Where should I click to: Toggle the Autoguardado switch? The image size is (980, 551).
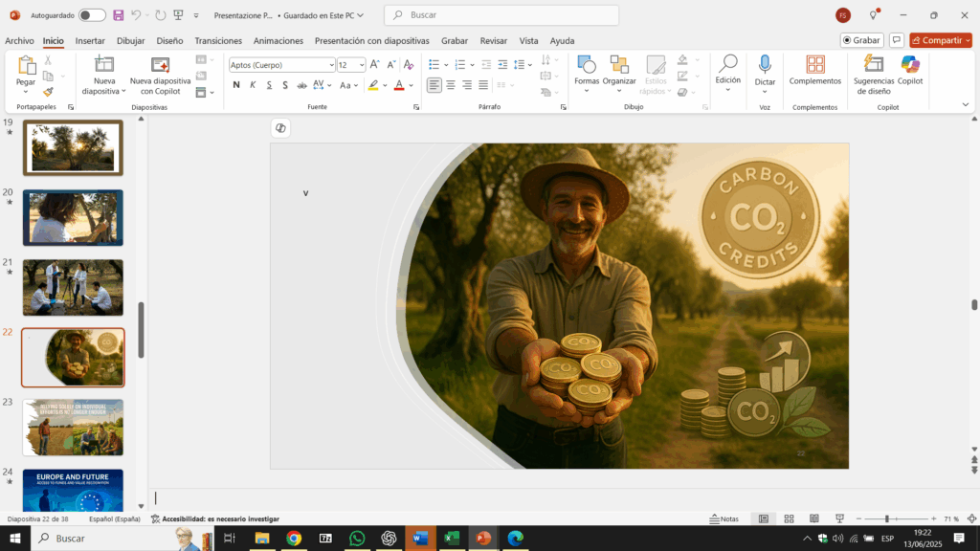coord(92,15)
